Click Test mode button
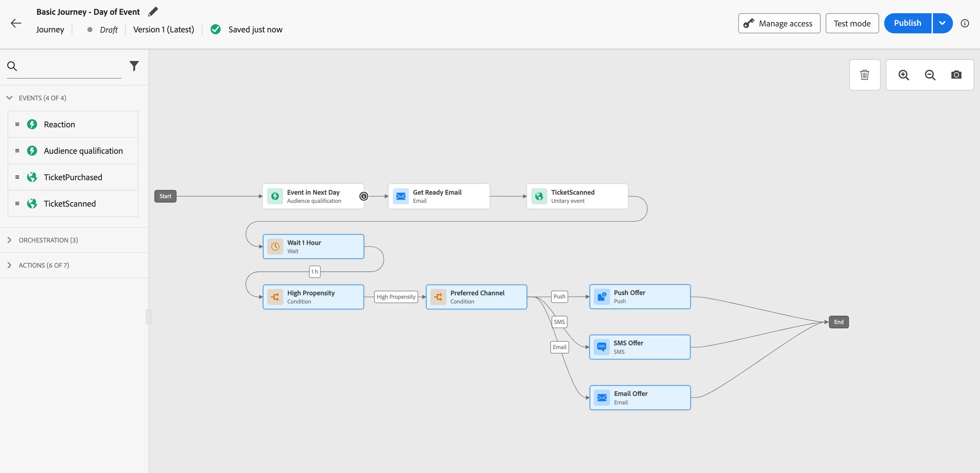Screen dimensions: 980x473 point(852,23)
